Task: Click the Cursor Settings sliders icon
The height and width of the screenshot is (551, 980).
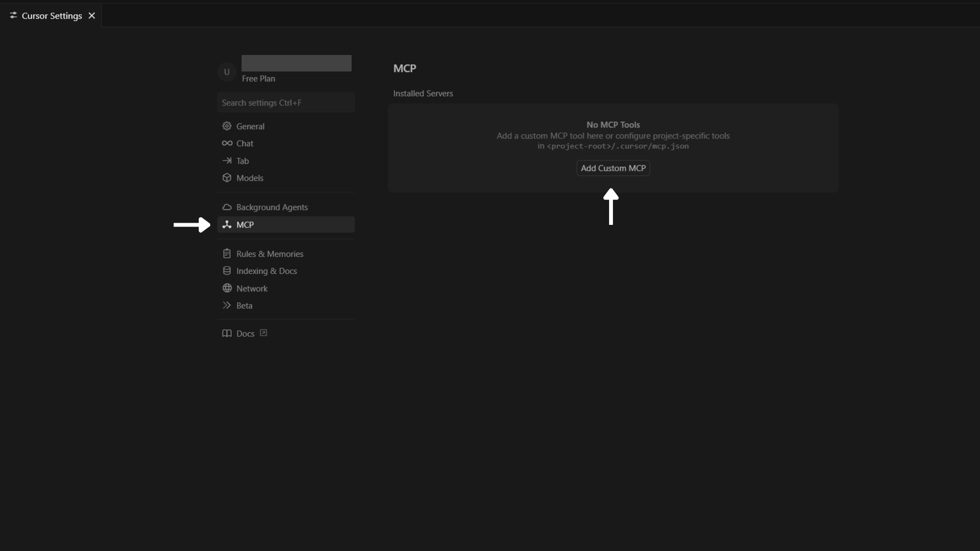Action: pyautogui.click(x=13, y=15)
